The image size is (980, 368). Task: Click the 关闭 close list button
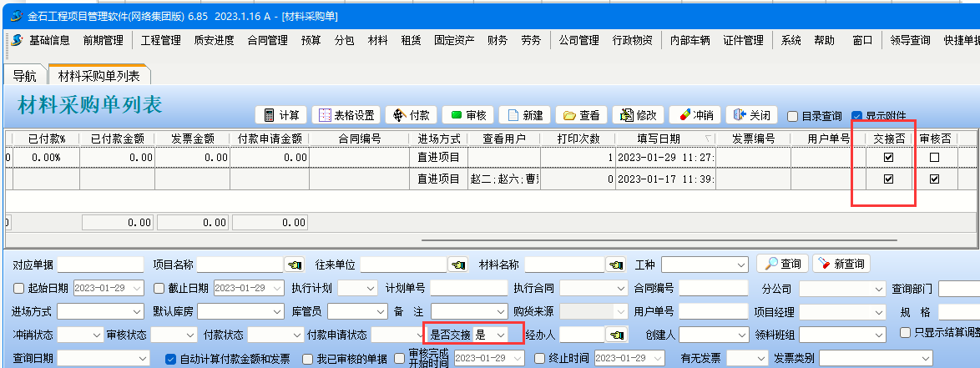click(751, 115)
